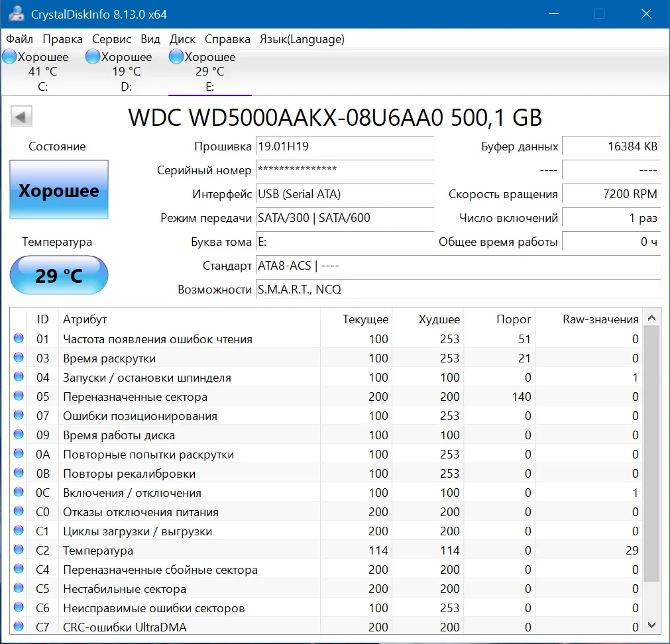Open the Сервис menu
Screen dimensions: 670x644
click(x=111, y=39)
